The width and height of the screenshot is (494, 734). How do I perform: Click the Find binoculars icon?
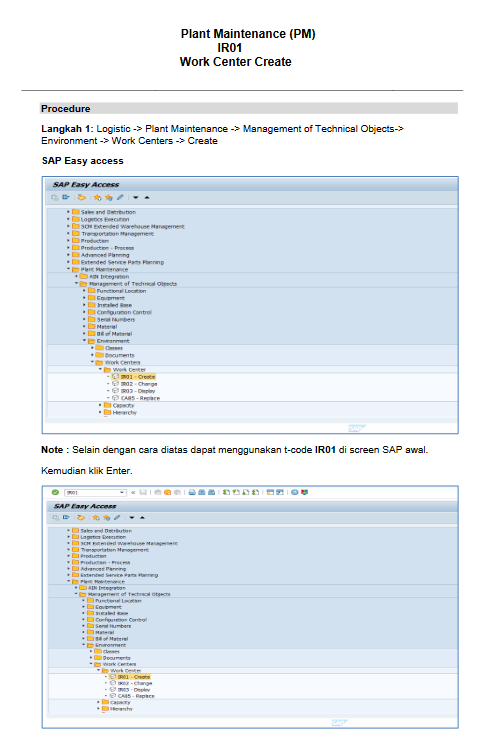202,492
